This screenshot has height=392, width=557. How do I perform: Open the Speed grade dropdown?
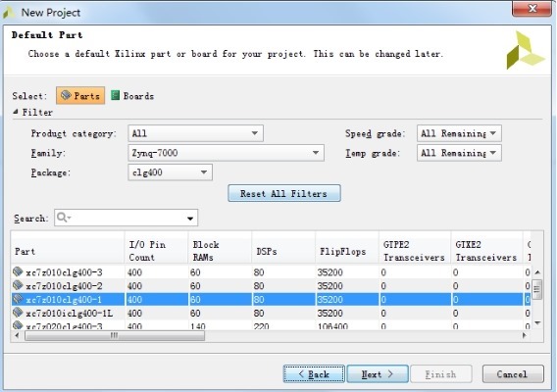click(x=459, y=133)
